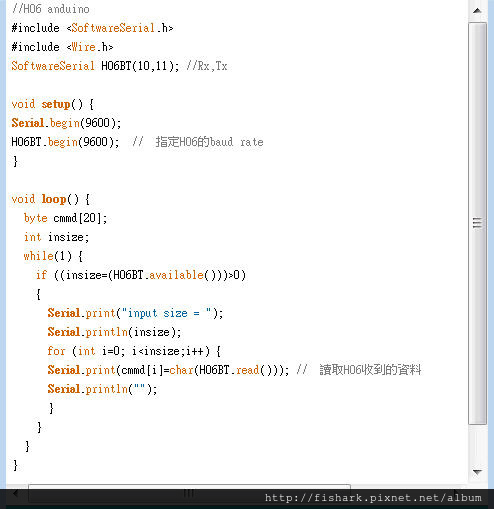Click the baud rate comment text
The width and height of the screenshot is (494, 509).
(x=198, y=142)
